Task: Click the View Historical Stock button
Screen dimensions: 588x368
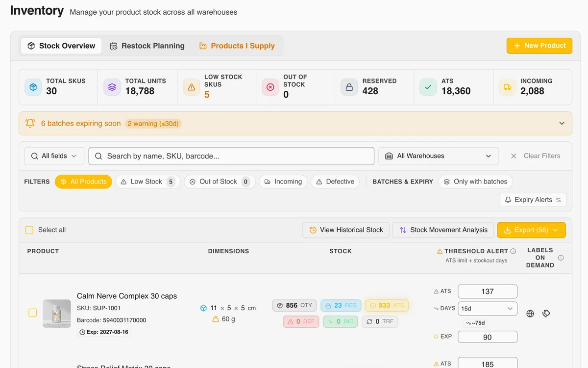Action: [x=346, y=230]
